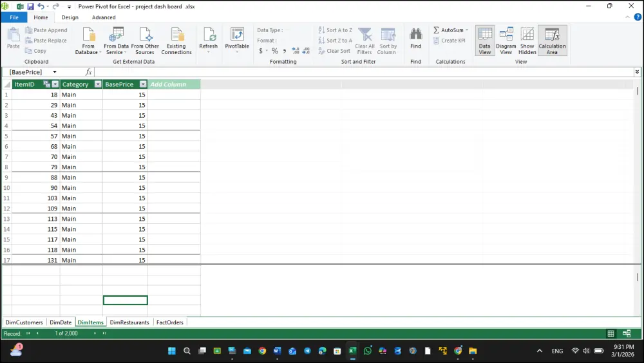Import data From Other Sources
Screen dimensions: 644x363
pyautogui.click(x=145, y=41)
